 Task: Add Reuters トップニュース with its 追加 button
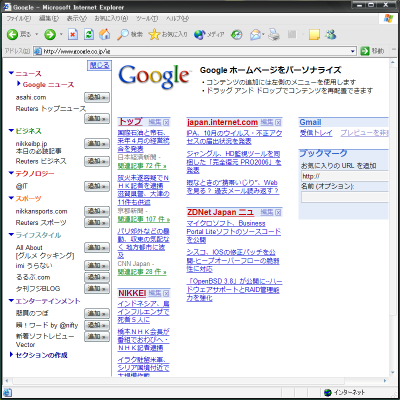[x=97, y=118]
